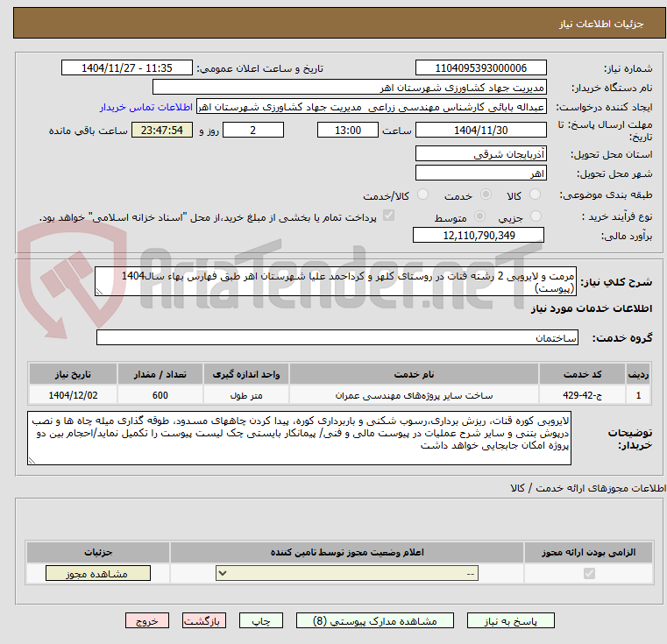Click the province field آذربایجان شرقی

[480, 153]
